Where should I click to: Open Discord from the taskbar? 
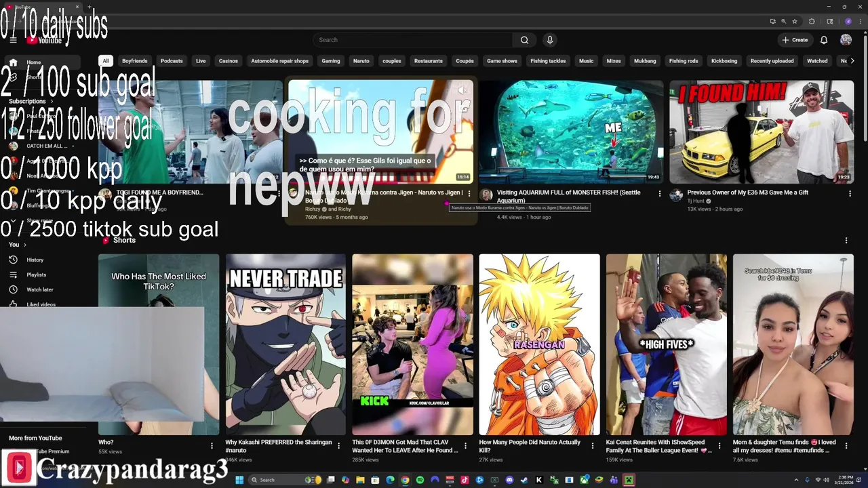[509, 480]
